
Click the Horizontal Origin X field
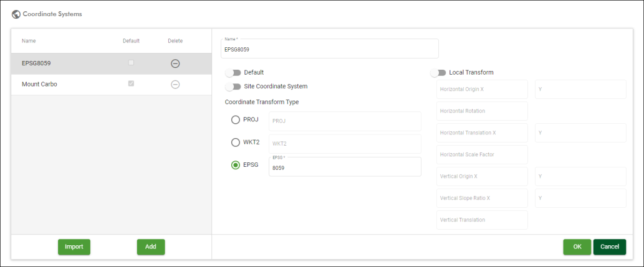click(x=482, y=90)
